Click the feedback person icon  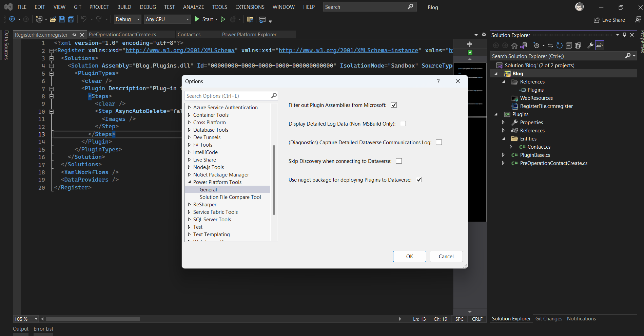coord(638,20)
